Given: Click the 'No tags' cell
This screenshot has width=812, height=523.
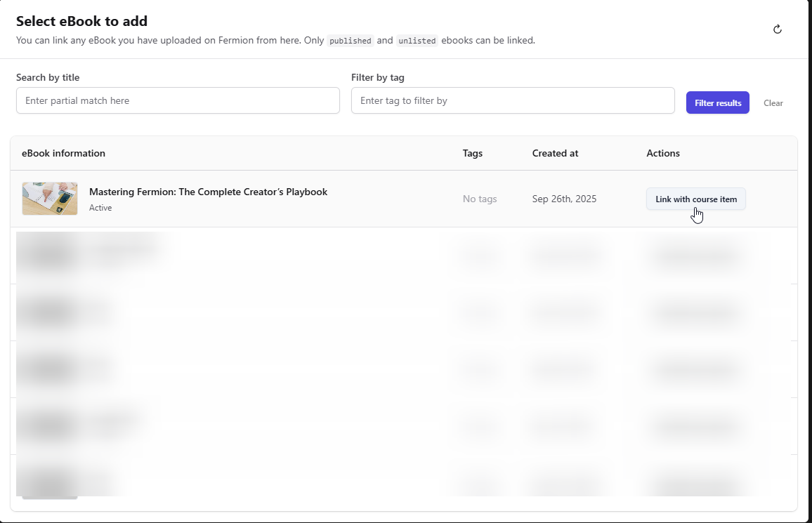Looking at the screenshot, I should (479, 199).
